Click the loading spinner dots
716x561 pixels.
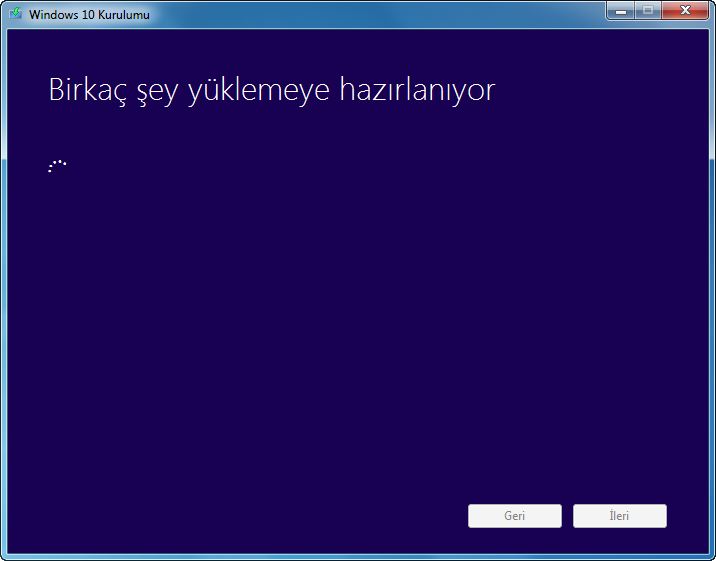[57, 166]
